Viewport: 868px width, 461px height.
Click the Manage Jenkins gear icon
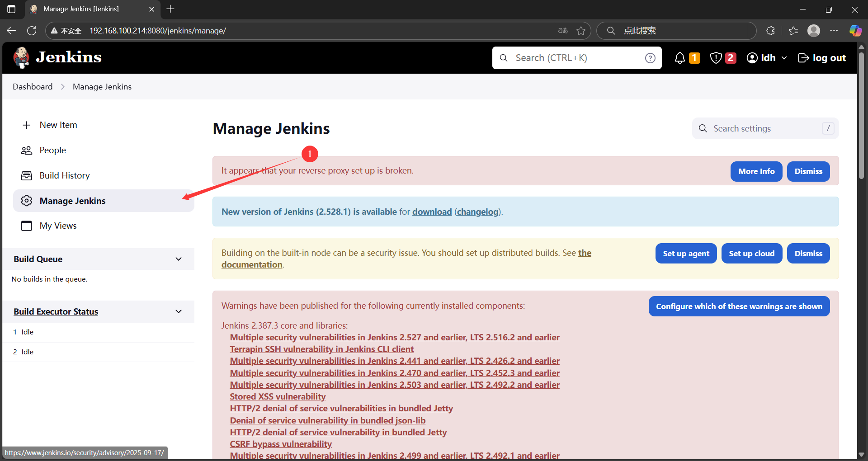[27, 201]
